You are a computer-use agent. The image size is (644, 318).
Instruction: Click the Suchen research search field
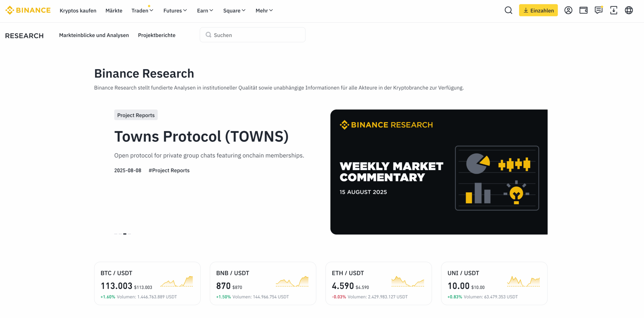coord(253,35)
